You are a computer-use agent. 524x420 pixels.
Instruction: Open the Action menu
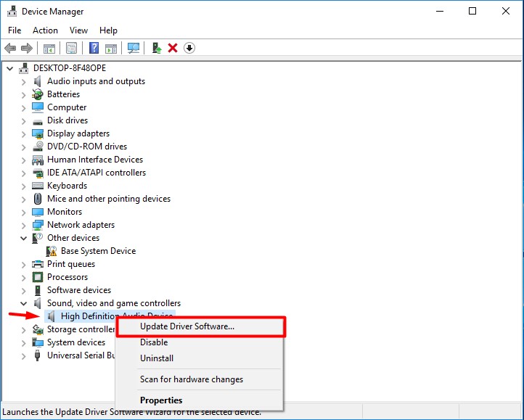pyautogui.click(x=45, y=30)
